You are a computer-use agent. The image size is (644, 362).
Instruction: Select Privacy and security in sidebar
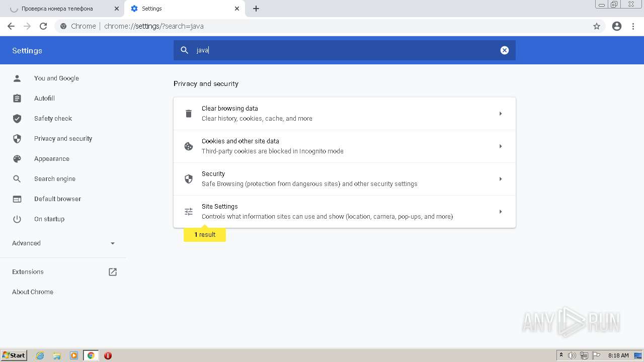pyautogui.click(x=63, y=139)
